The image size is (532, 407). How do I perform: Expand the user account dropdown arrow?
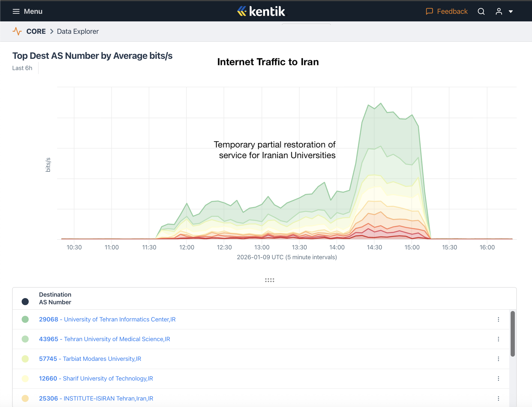click(511, 12)
